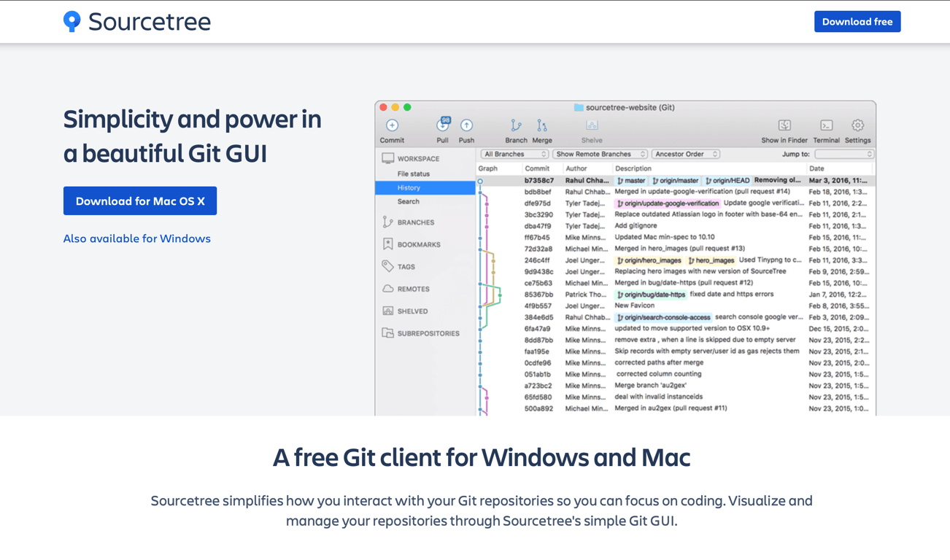
Task: Click the Shelved sidebar icon
Action: click(x=387, y=311)
